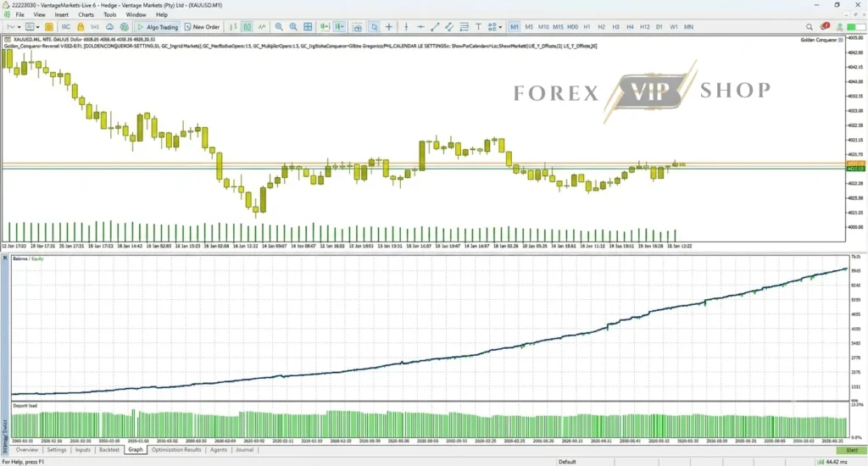Viewport: 868px width, 466px height.
Task: Click the 44.42 ms latency status entry
Action: click(x=832, y=462)
